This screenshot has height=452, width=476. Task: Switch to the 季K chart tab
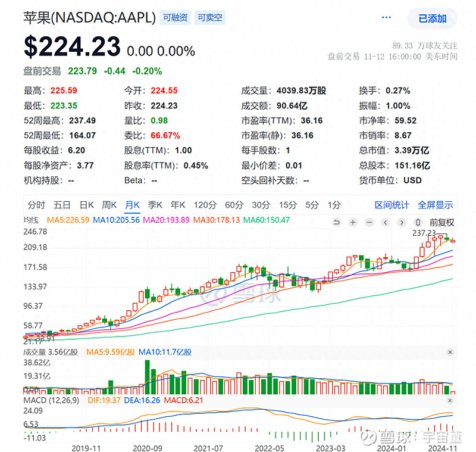pyautogui.click(x=155, y=205)
